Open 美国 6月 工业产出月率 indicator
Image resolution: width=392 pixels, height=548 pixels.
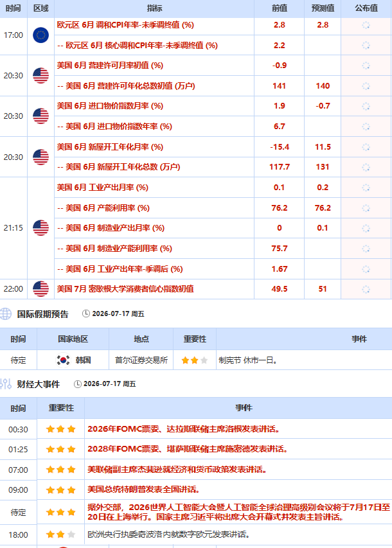103,188
